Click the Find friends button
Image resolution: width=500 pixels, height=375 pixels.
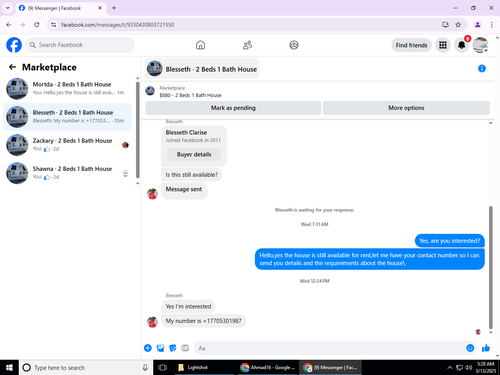pyautogui.click(x=411, y=45)
